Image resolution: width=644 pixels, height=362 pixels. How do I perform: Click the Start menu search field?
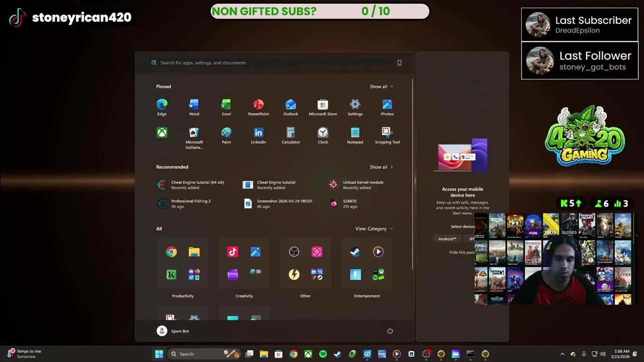click(270, 63)
